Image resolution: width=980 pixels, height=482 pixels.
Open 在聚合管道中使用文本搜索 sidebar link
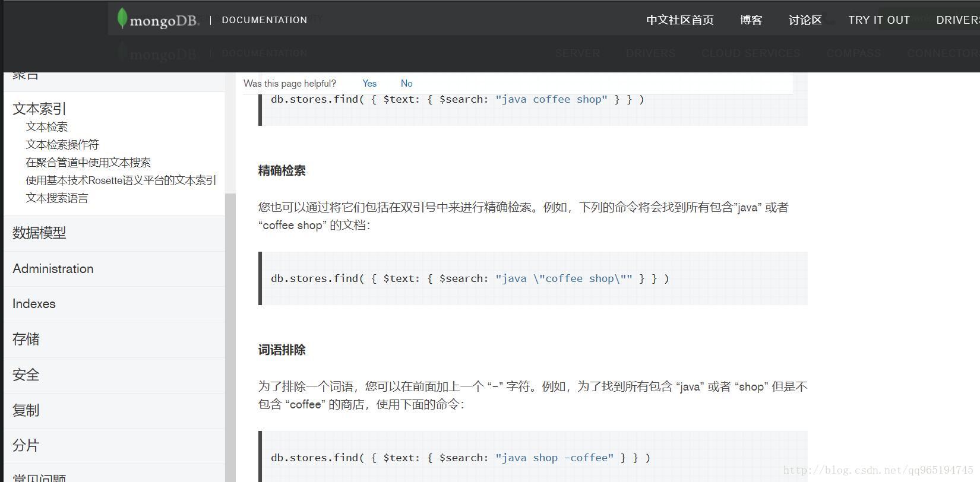[88, 163]
